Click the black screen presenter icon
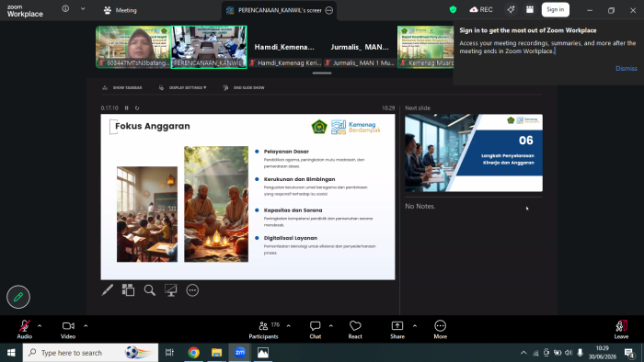Screen dimensions: 644x362 point(171,290)
